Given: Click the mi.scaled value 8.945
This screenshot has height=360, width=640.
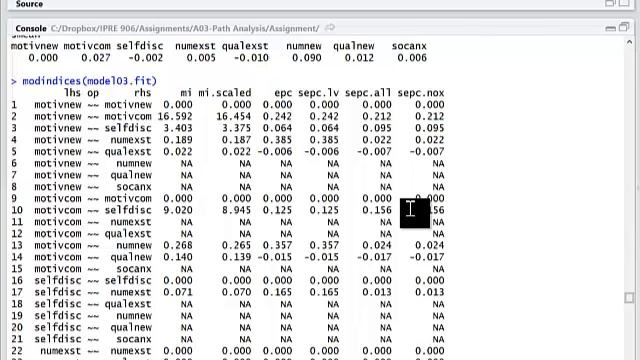Looking at the screenshot, I should tap(236, 210).
